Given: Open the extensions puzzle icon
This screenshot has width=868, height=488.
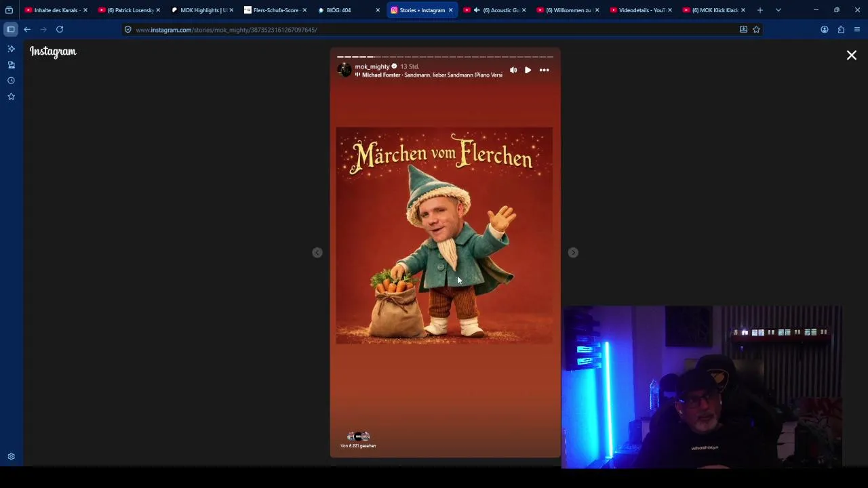Looking at the screenshot, I should (841, 29).
